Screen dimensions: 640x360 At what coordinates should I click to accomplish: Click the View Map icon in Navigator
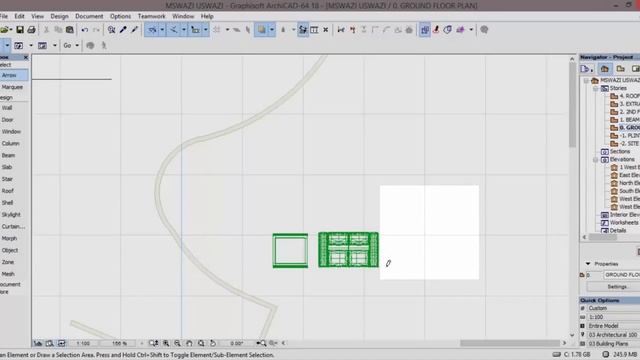click(620, 69)
